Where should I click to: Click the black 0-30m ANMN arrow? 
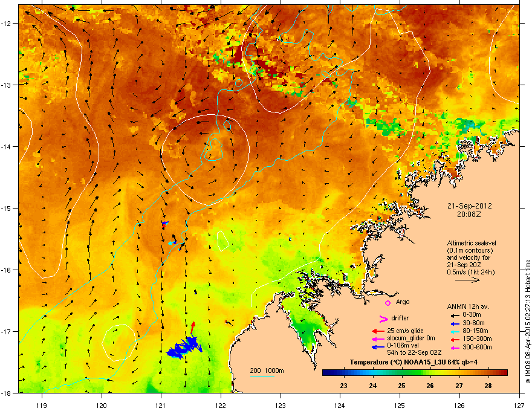click(x=454, y=316)
